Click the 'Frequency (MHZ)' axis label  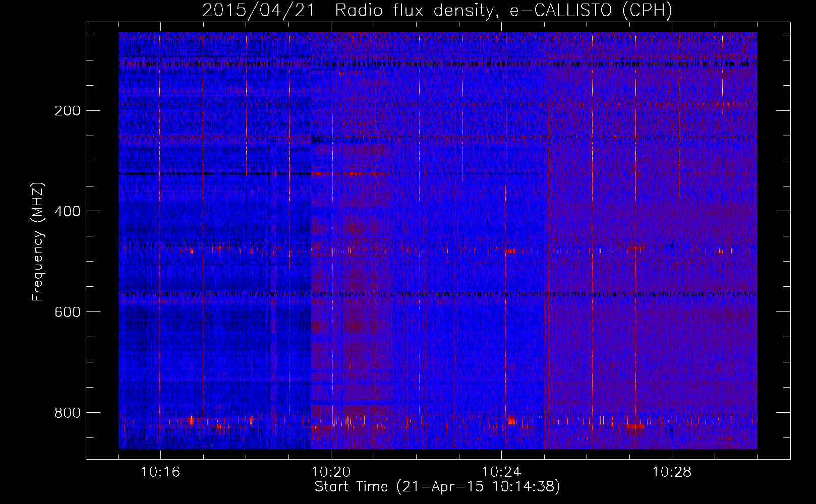pyautogui.click(x=38, y=241)
